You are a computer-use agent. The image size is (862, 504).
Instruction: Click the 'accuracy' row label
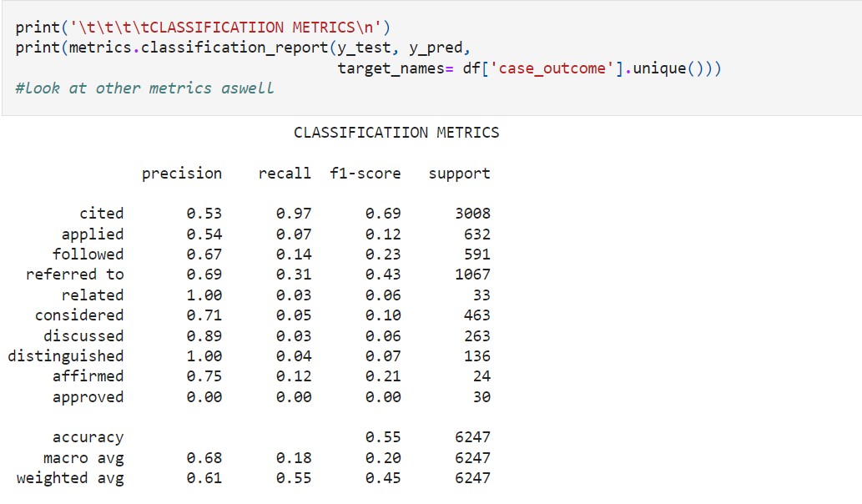pyautogui.click(x=88, y=437)
